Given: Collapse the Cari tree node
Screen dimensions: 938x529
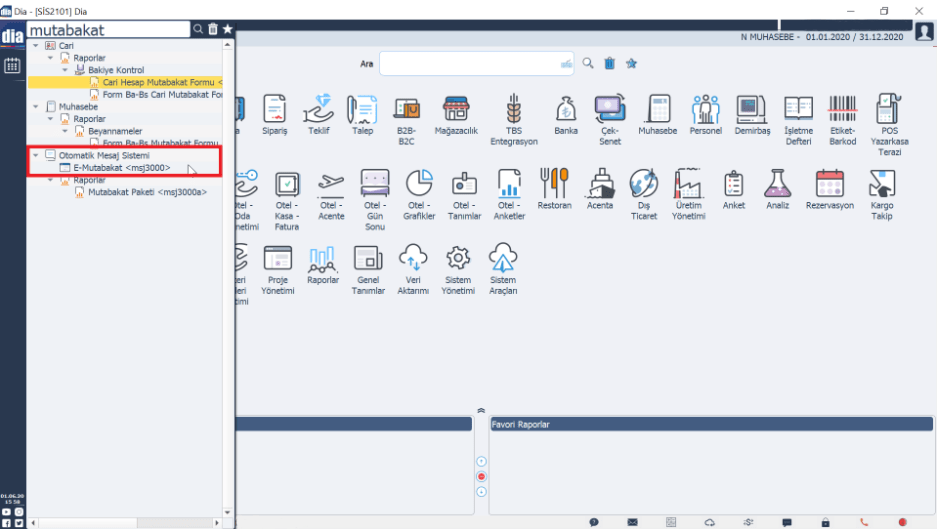Looking at the screenshot, I should click(36, 46).
